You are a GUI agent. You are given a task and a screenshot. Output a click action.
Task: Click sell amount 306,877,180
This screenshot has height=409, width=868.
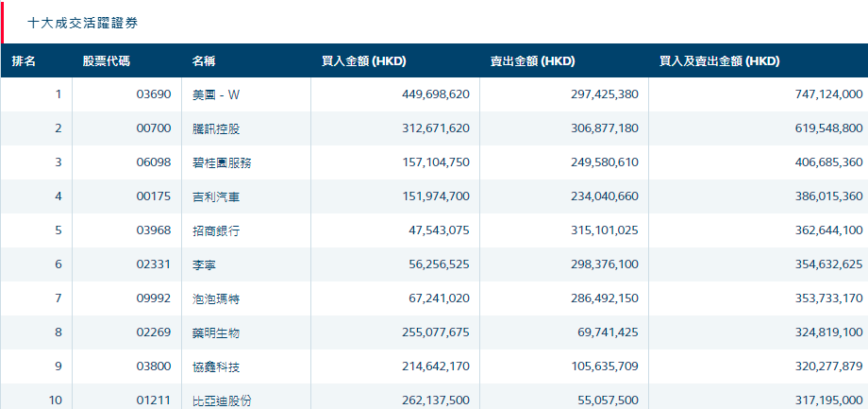coord(605,128)
